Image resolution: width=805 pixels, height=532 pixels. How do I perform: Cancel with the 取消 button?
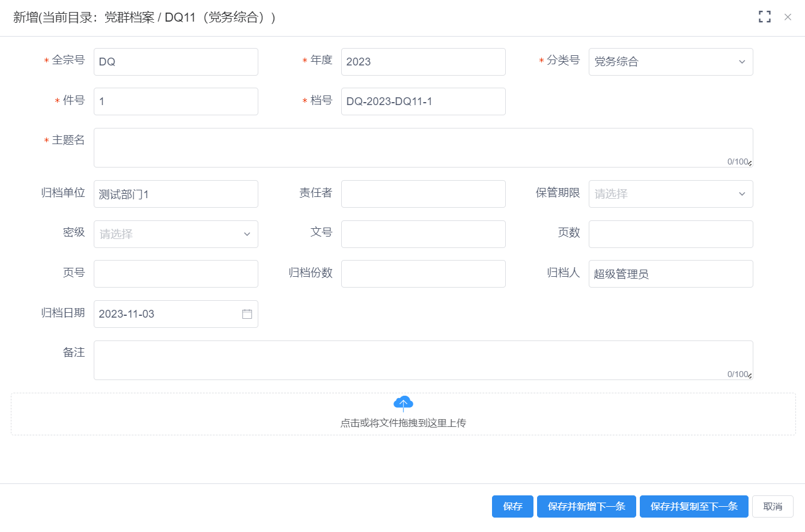coord(773,506)
